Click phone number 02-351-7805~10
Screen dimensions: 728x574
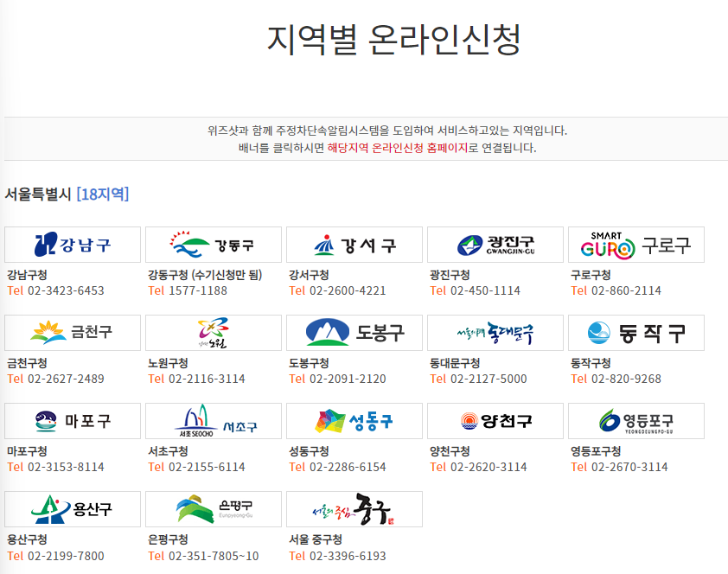pos(214,556)
